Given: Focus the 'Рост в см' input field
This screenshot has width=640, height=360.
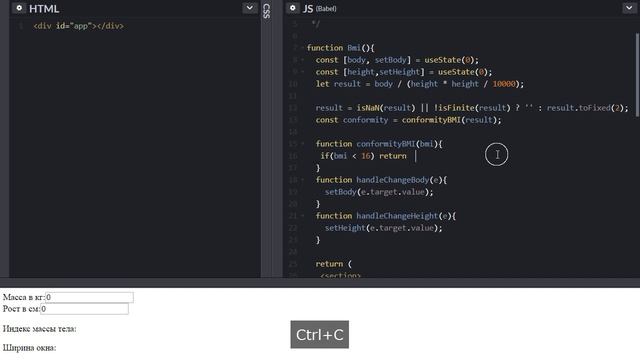Looking at the screenshot, I should 84,309.
